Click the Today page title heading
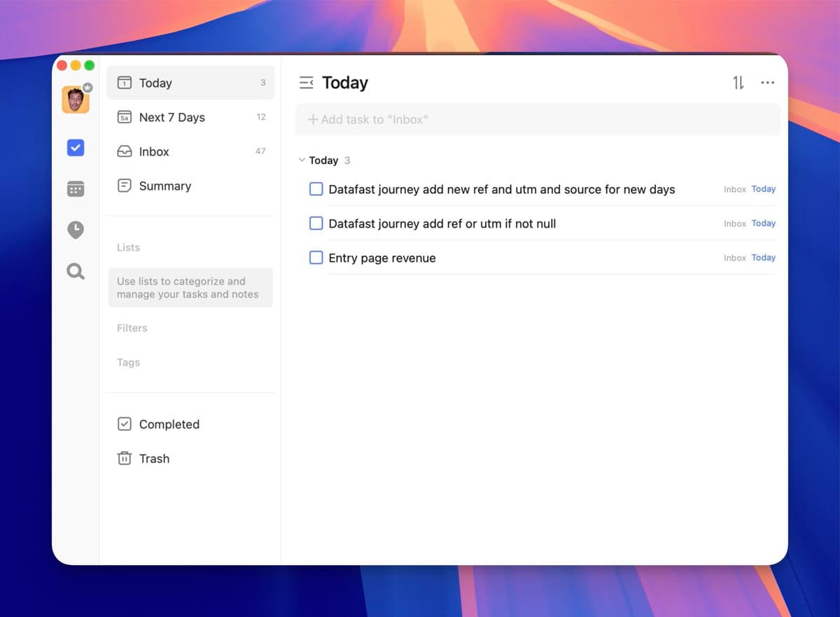Viewport: 840px width, 617px height. tap(345, 83)
